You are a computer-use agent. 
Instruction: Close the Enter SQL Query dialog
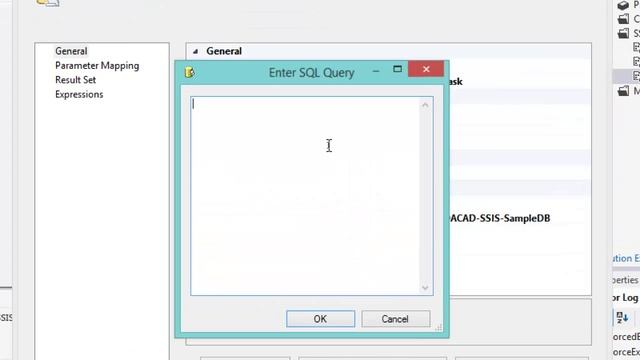[426, 69]
